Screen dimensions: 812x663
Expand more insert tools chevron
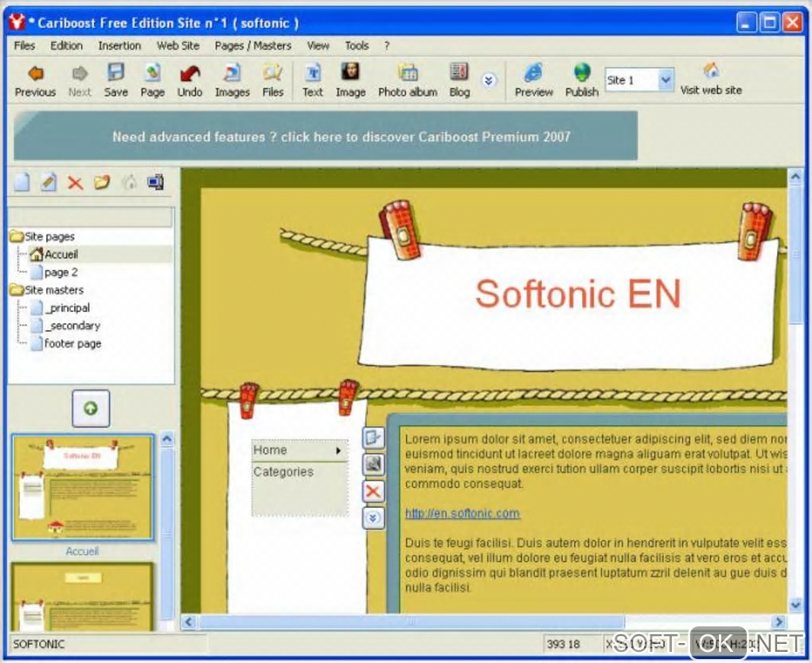[x=488, y=80]
